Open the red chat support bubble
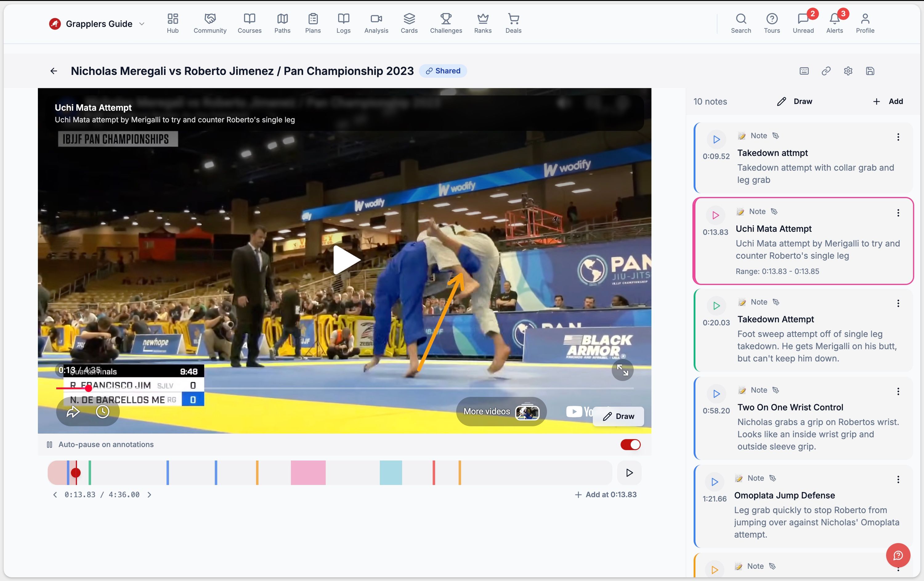 tap(898, 555)
